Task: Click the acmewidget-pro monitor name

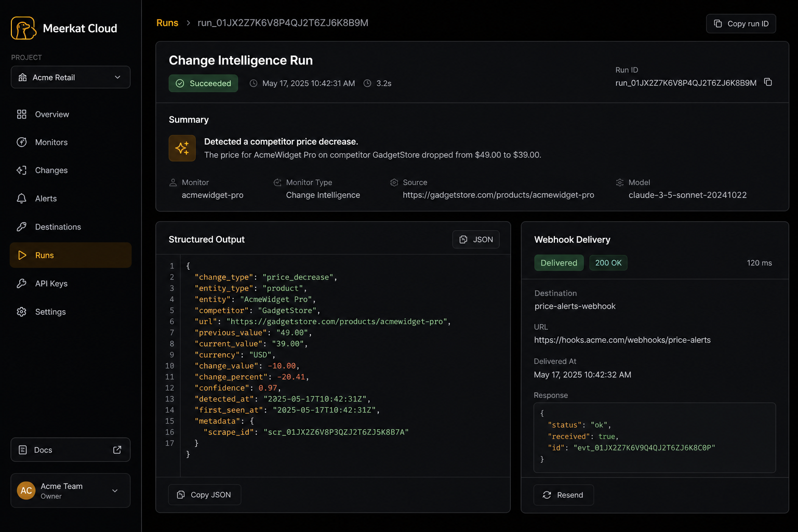Action: coord(212,195)
